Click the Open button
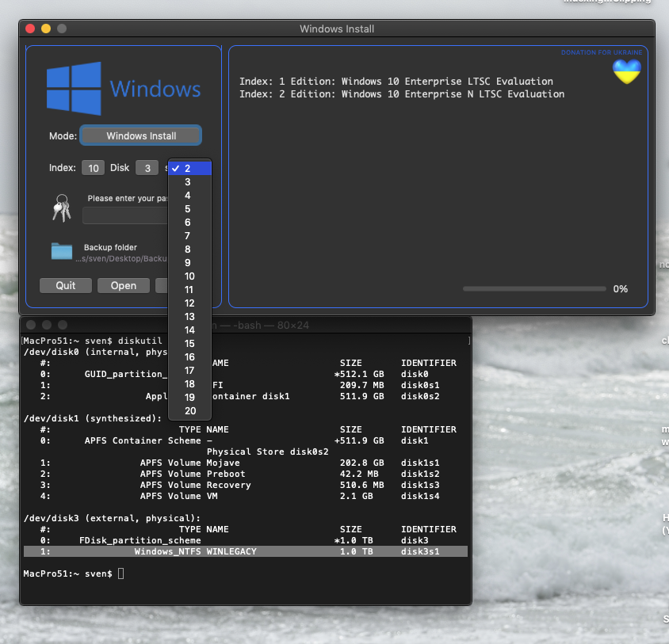 pyautogui.click(x=124, y=285)
